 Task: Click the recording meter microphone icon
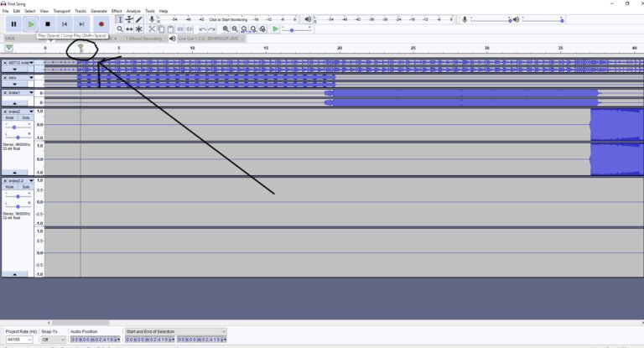click(152, 19)
